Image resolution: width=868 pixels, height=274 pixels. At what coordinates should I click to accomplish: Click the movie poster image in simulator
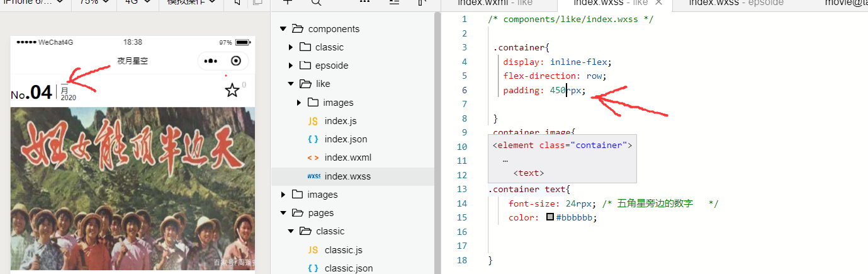point(133,188)
